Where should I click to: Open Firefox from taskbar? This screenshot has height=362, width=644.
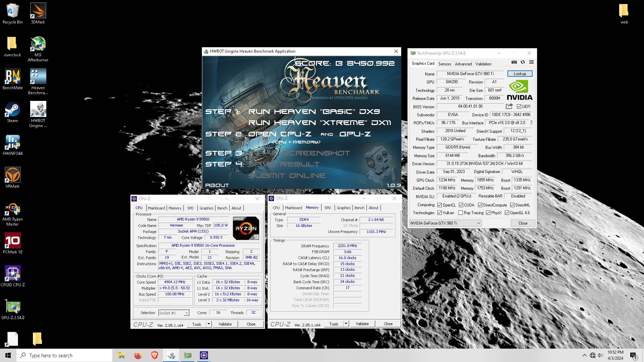pos(138,355)
